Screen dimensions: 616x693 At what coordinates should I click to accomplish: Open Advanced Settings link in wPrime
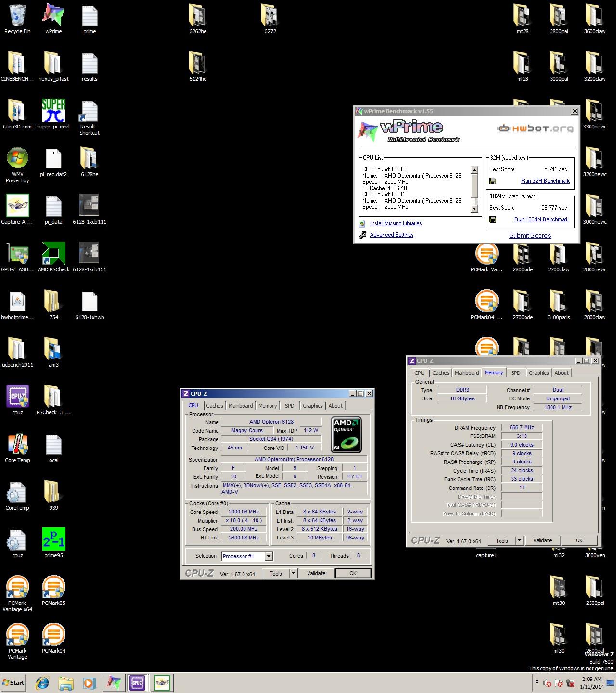391,235
